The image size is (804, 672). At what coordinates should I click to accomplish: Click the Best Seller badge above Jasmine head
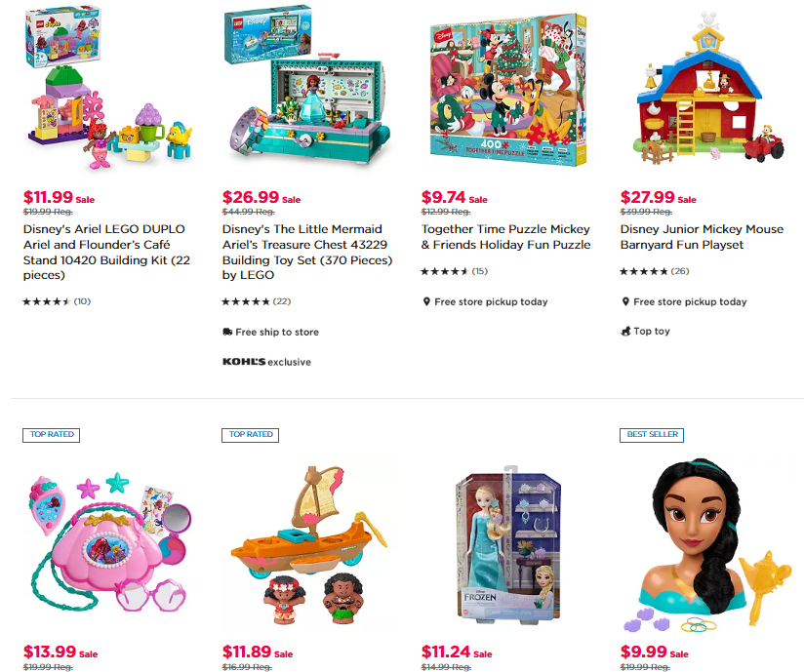652,435
